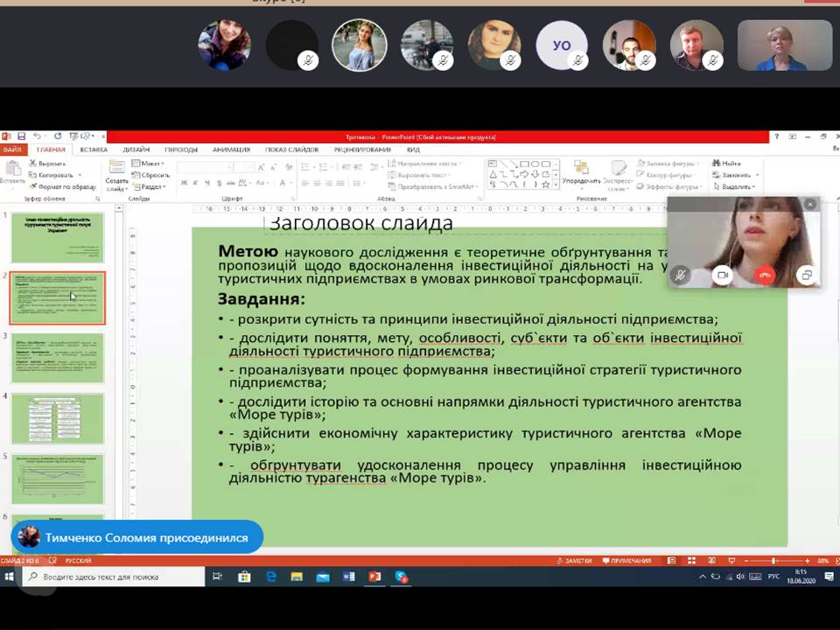Screen dimensions: 840x630
Task: Click Найти to search the presentation
Action: pos(730,164)
